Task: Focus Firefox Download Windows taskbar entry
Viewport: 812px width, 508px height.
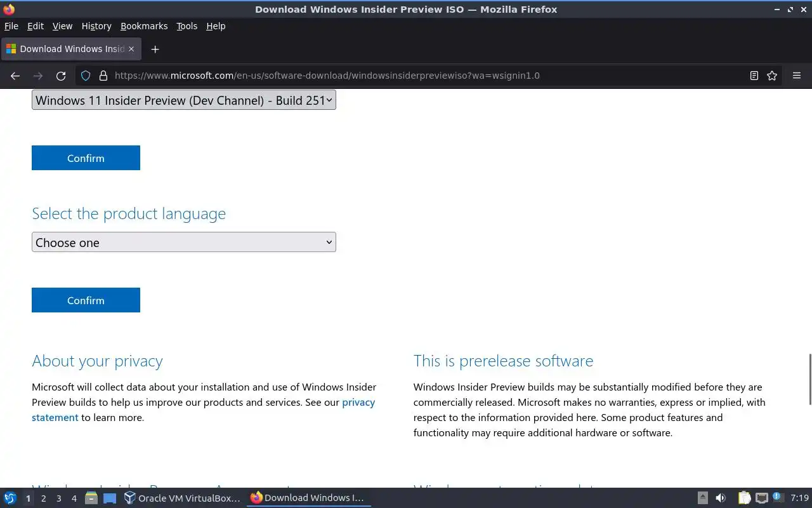Action: tap(309, 498)
